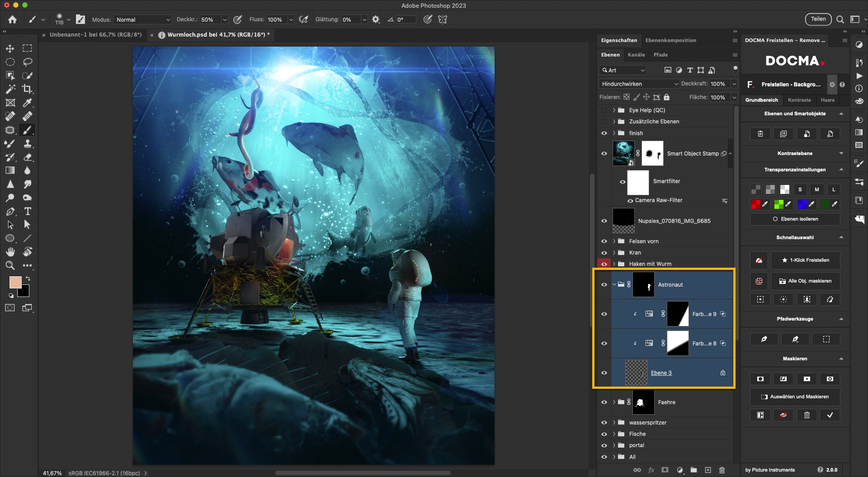Select the Crop tool
This screenshot has height=477, width=868.
point(28,89)
